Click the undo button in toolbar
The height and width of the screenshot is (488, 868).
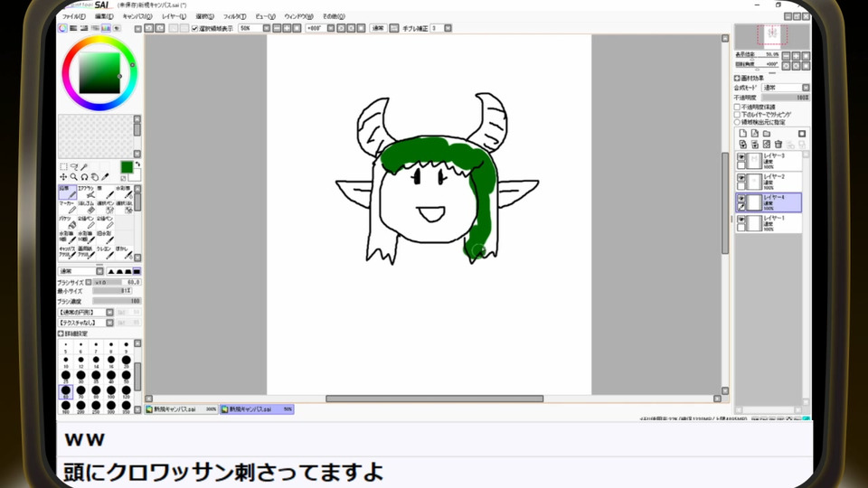pyautogui.click(x=149, y=28)
